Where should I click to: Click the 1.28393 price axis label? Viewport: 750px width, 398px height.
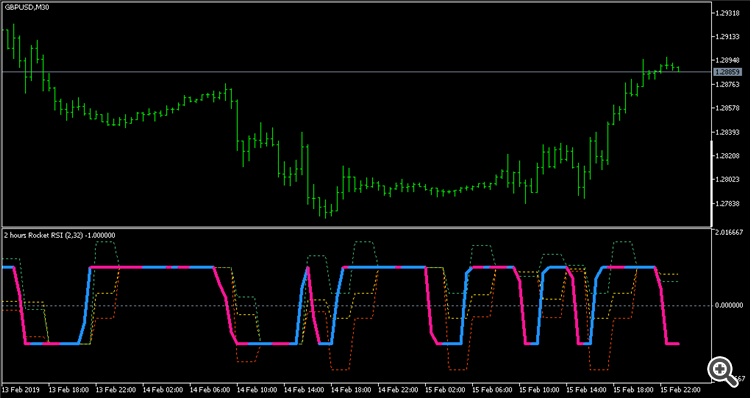coord(729,133)
